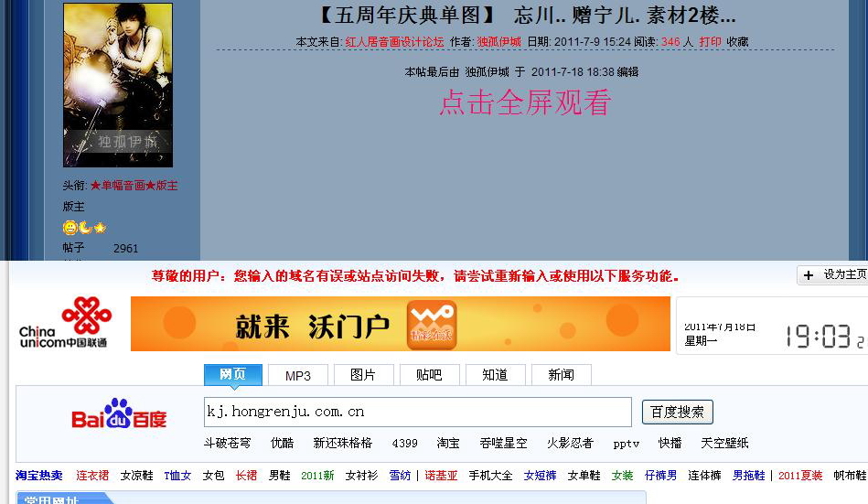The width and height of the screenshot is (868, 504).
Task: Click the sun rank icon under 版主
Action: (70, 228)
